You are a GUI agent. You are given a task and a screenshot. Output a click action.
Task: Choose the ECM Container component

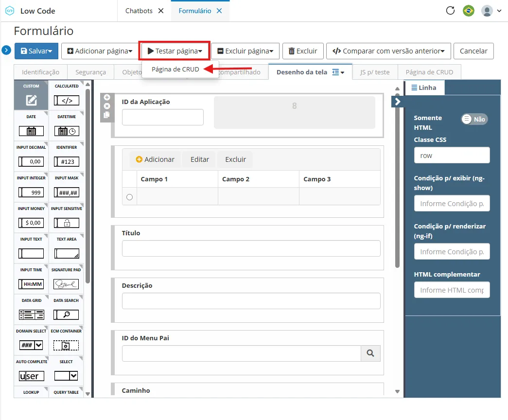[67, 341]
